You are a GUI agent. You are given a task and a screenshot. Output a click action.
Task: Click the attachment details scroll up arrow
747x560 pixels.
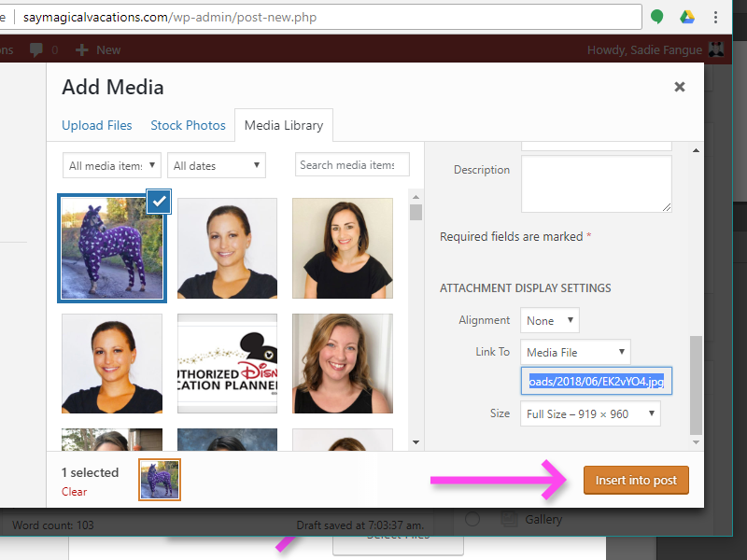pos(696,150)
